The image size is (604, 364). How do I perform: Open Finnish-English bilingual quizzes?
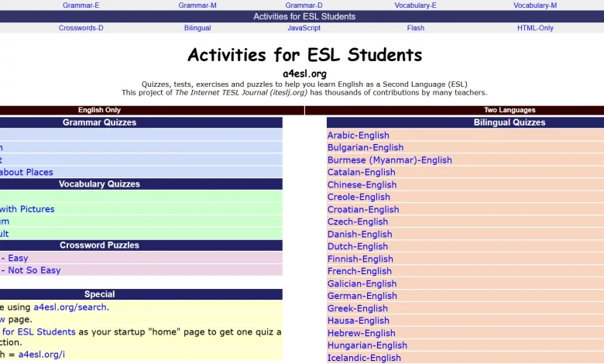(360, 259)
